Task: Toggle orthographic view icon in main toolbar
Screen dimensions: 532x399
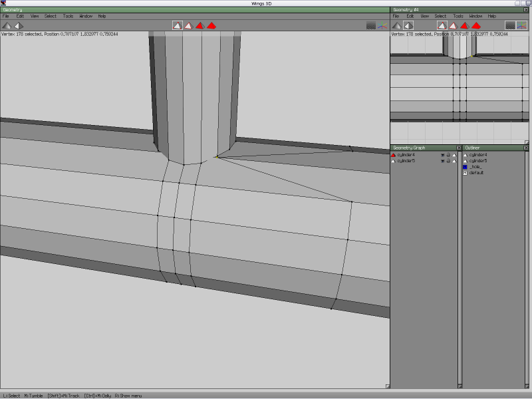Action: pos(19,25)
